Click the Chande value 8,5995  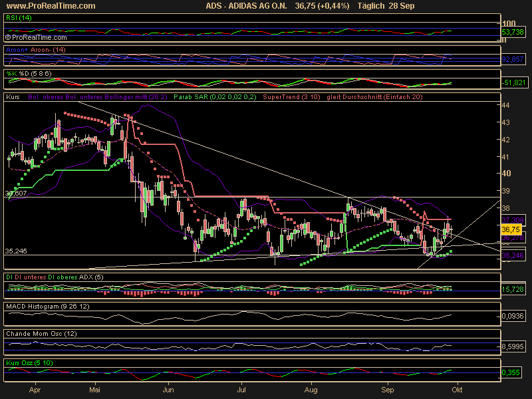coord(513,346)
